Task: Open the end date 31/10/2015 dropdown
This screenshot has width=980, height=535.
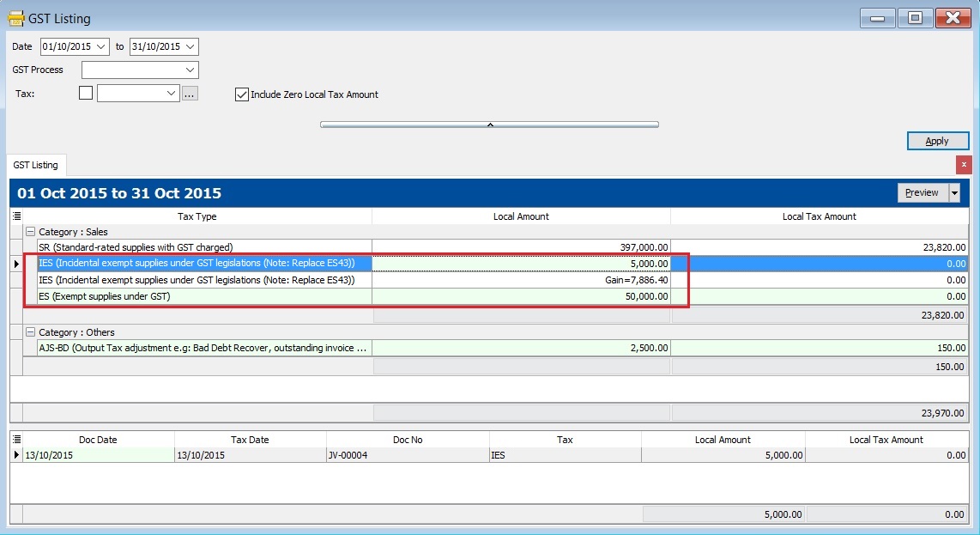Action: click(x=191, y=46)
